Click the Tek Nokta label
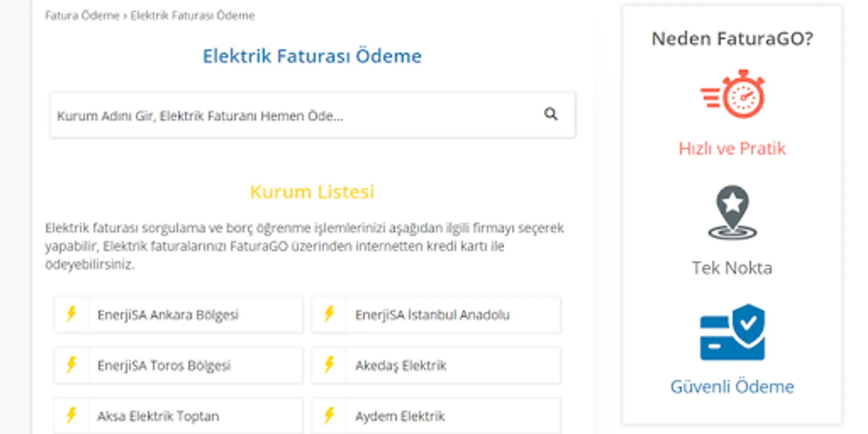The image size is (868, 434). tap(732, 268)
